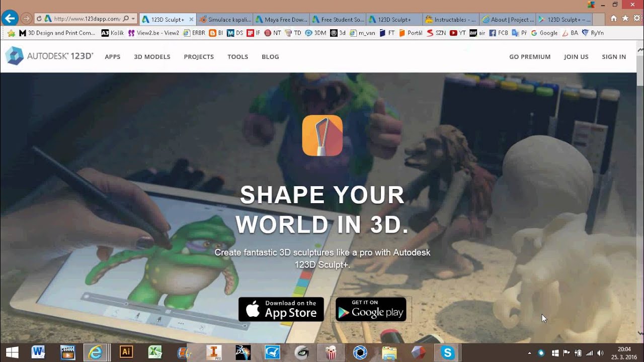
Task: Switch to the Simulace kapali... tab
Action: click(225, 20)
